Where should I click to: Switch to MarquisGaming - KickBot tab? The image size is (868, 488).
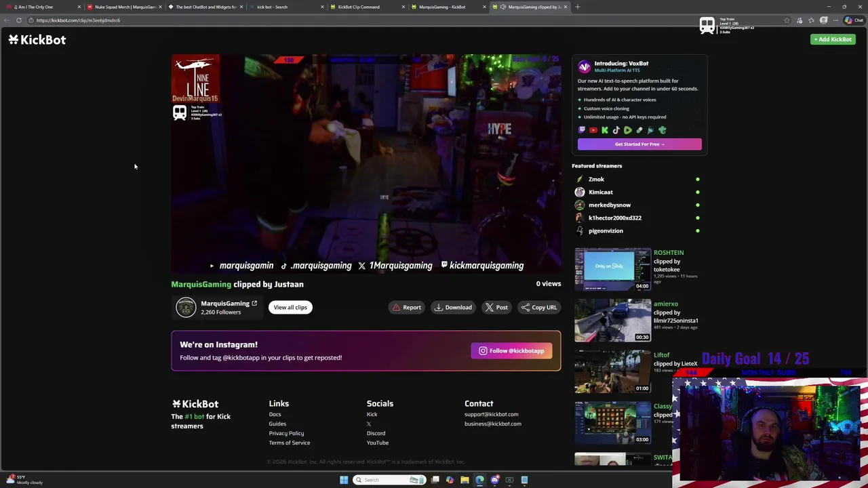click(x=448, y=7)
